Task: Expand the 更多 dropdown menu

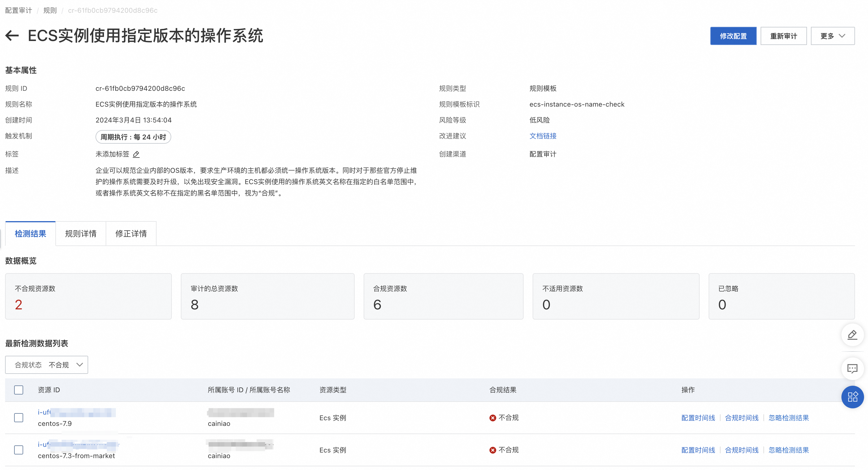Action: click(832, 36)
